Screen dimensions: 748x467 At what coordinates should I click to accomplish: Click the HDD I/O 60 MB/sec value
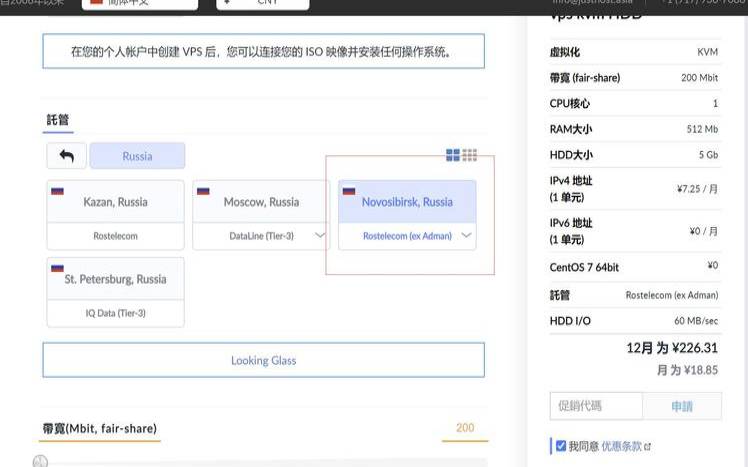[x=696, y=321]
